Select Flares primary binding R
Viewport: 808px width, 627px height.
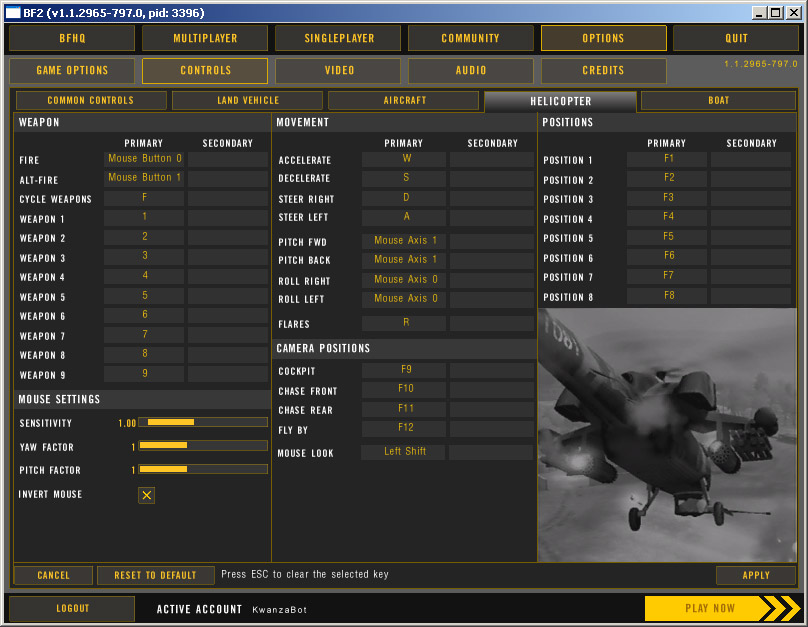click(404, 323)
